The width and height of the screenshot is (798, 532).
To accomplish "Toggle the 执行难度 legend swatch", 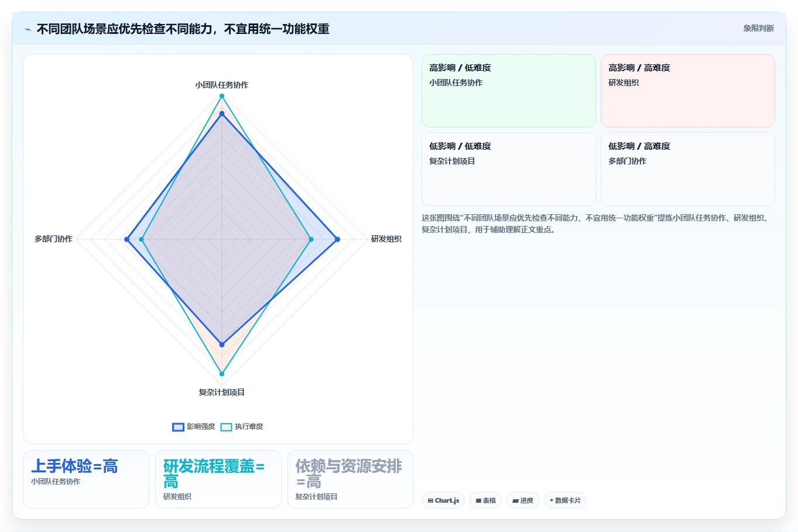I will 226,427.
